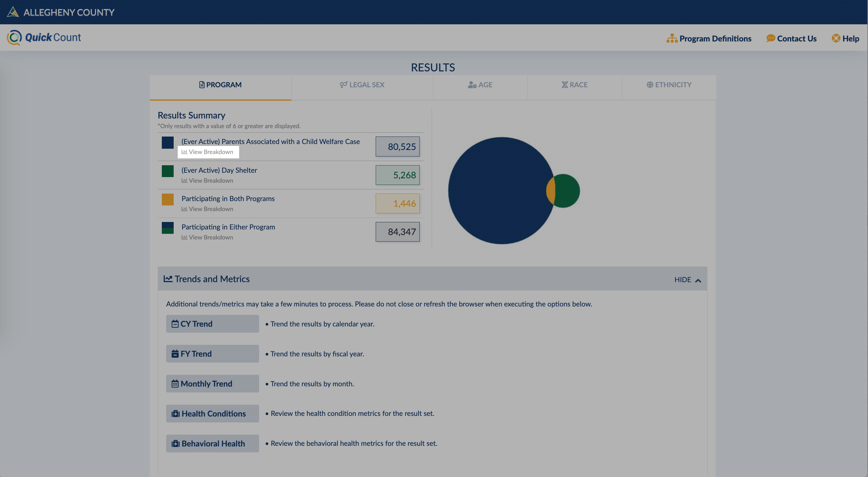
Task: Click the Program Definitions icon
Action: pyautogui.click(x=671, y=38)
